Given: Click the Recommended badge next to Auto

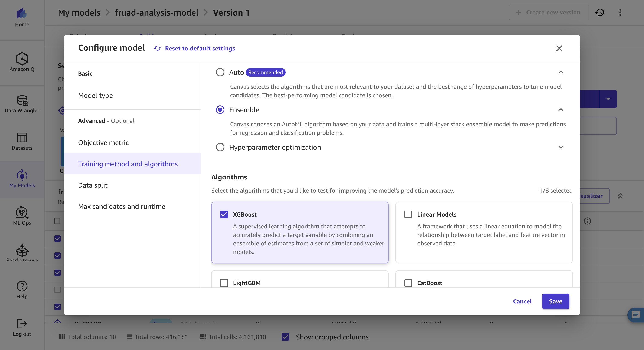Looking at the screenshot, I should pos(266,72).
